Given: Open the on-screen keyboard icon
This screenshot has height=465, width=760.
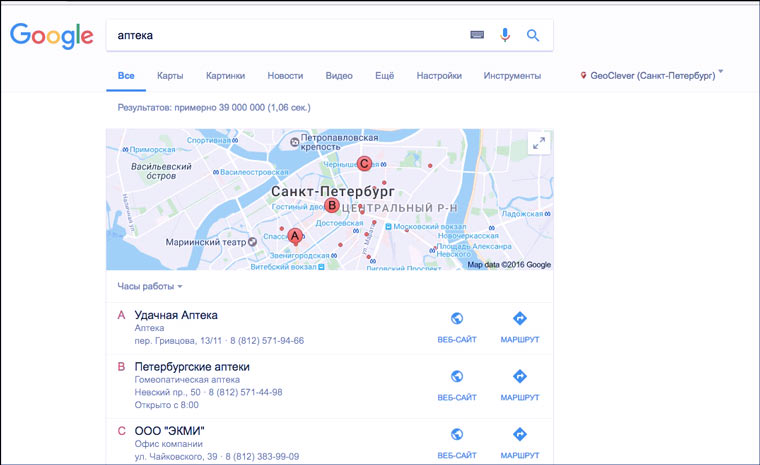Looking at the screenshot, I should coord(477,35).
